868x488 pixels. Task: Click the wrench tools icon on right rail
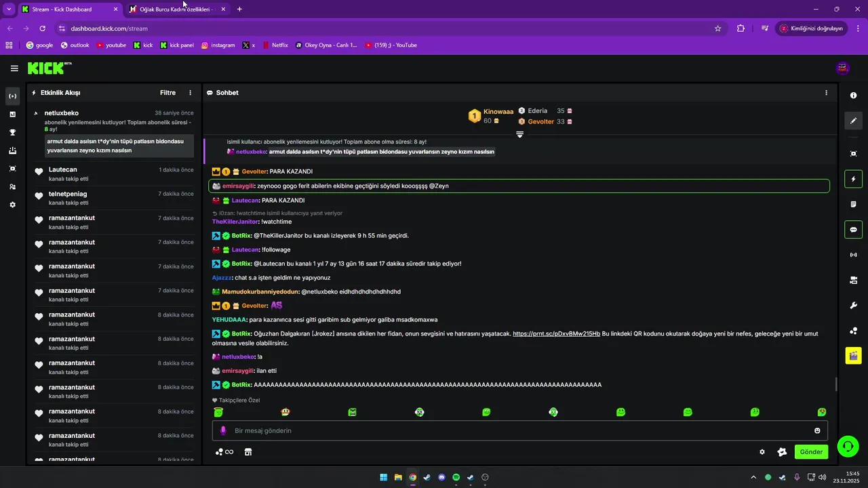tap(853, 305)
